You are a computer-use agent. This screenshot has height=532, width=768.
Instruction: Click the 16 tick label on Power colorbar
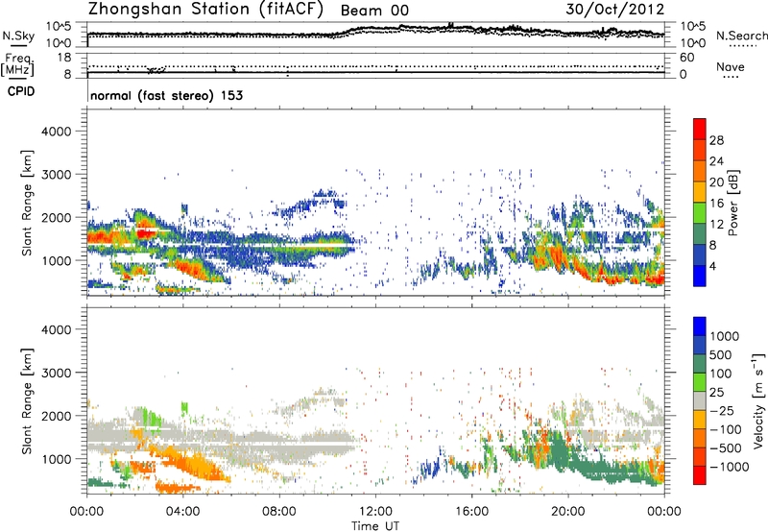point(716,204)
